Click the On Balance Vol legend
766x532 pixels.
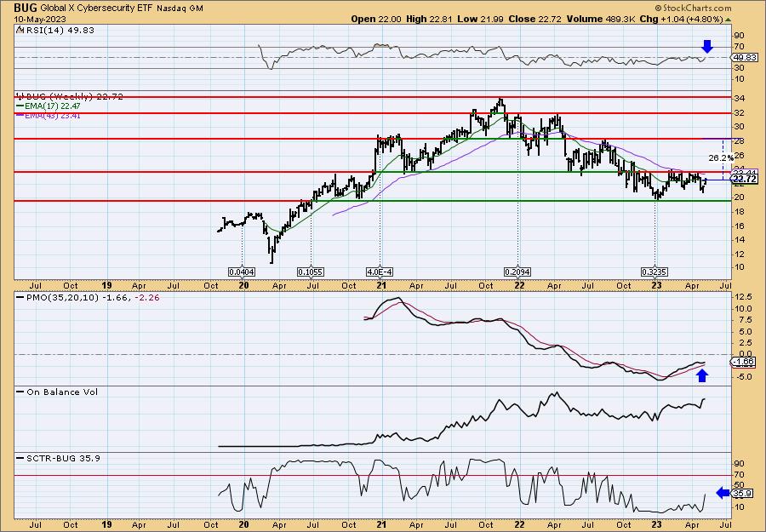pos(57,392)
